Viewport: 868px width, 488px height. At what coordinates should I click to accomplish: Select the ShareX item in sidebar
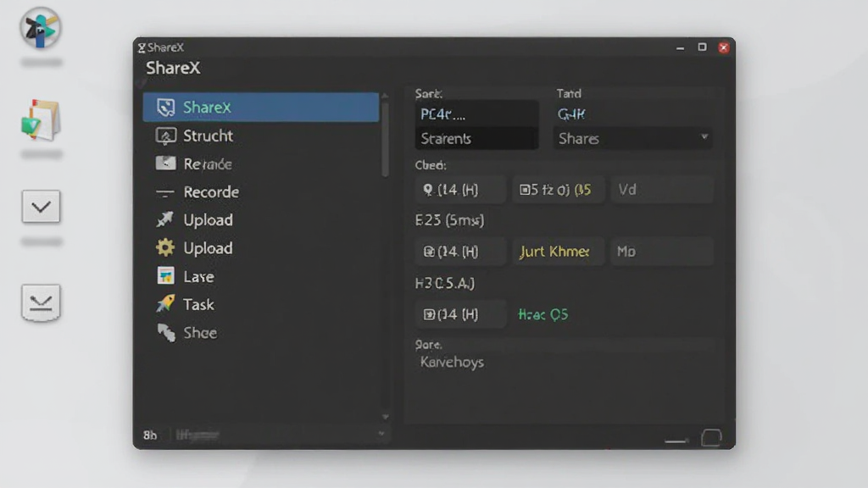pyautogui.click(x=261, y=107)
